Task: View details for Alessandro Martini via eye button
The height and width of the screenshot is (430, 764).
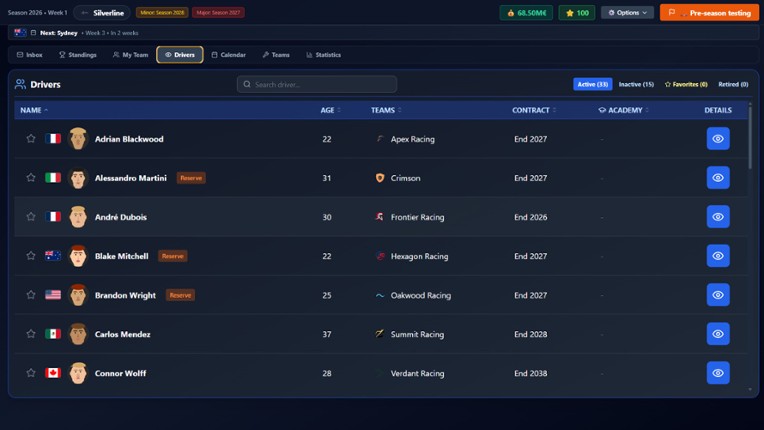Action: pyautogui.click(x=717, y=178)
